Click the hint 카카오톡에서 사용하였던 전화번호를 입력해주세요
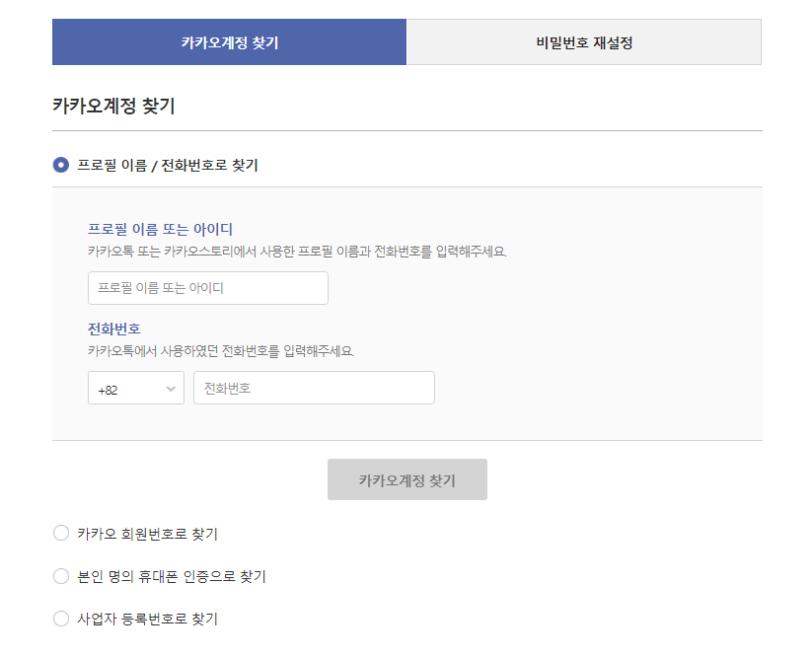812x658 pixels. pos(221,351)
